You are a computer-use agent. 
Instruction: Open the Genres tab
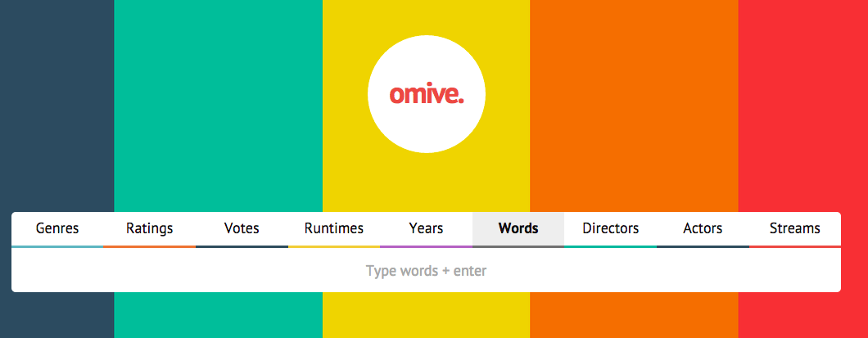57,229
